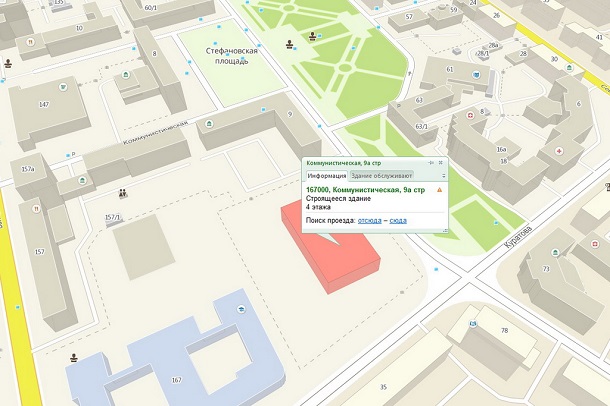Click the monument icon left of building 167
Screen dimensions: 610x406
click(75, 357)
